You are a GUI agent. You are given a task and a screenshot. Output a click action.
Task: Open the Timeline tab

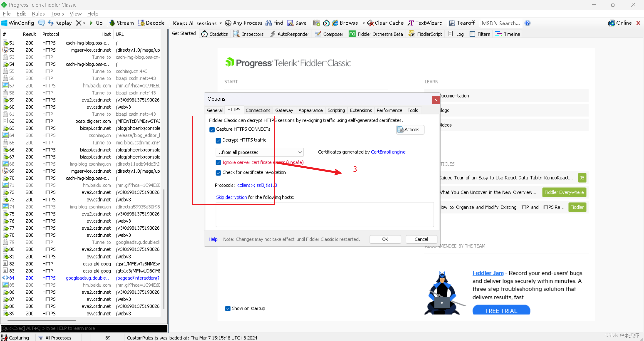(x=508, y=34)
